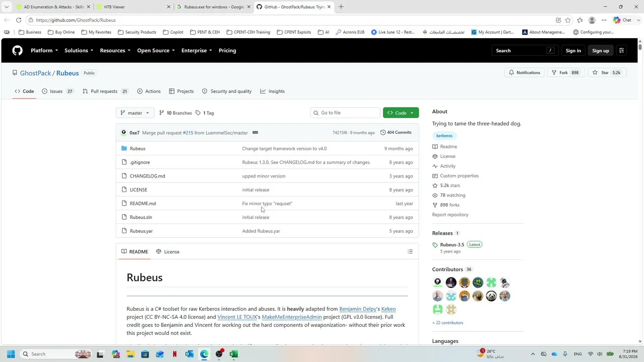Open the README outline list icon
644x362 pixels.
(x=410, y=251)
